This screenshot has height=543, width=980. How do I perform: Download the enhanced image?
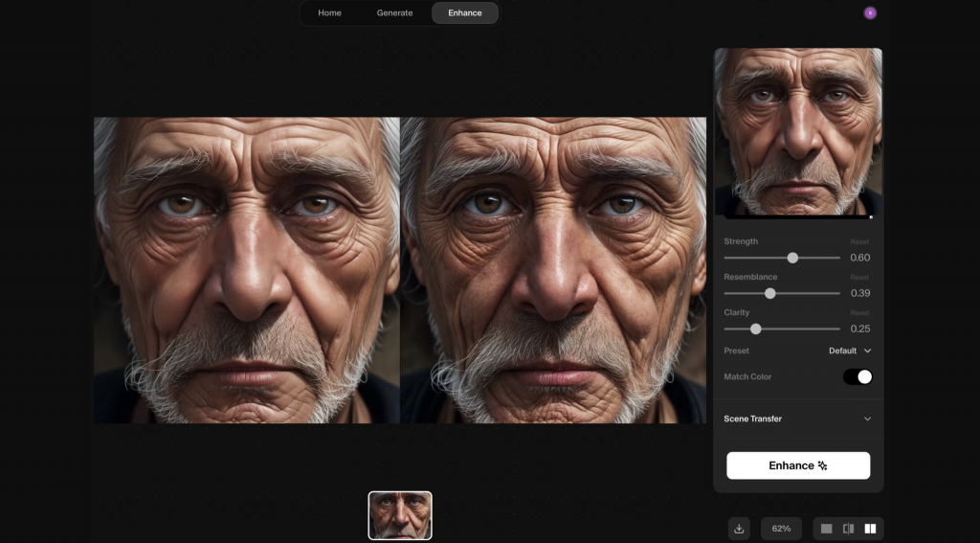(x=739, y=529)
